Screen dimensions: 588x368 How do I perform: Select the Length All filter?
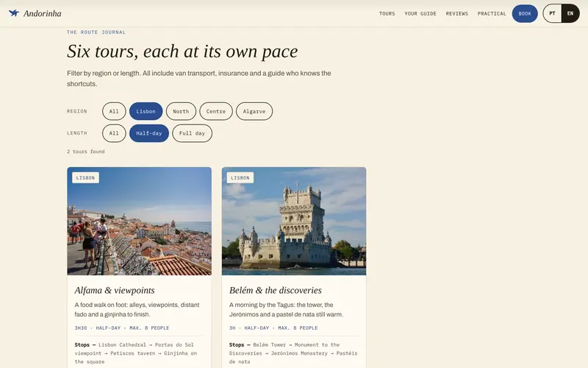pos(114,133)
